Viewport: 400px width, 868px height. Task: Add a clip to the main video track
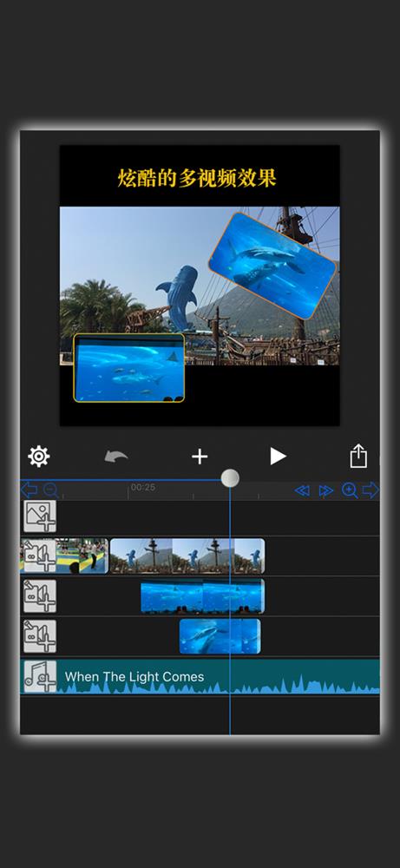(39, 556)
